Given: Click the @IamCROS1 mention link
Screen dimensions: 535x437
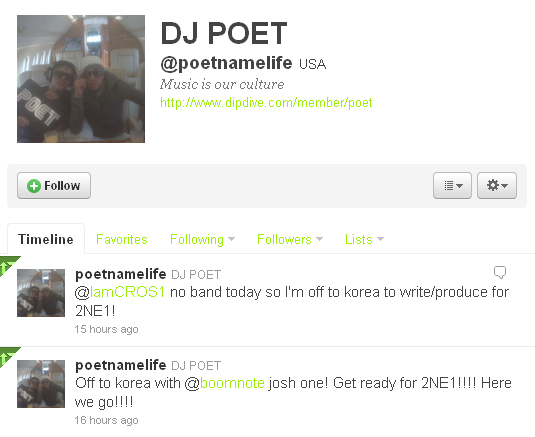Looking at the screenshot, I should 120,292.
